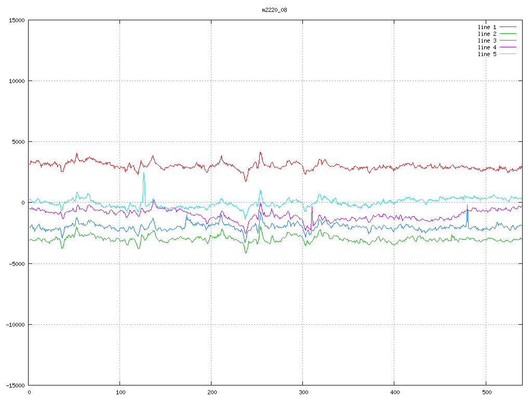
Task: Click the -15000 y-axis label
Action: [16, 385]
